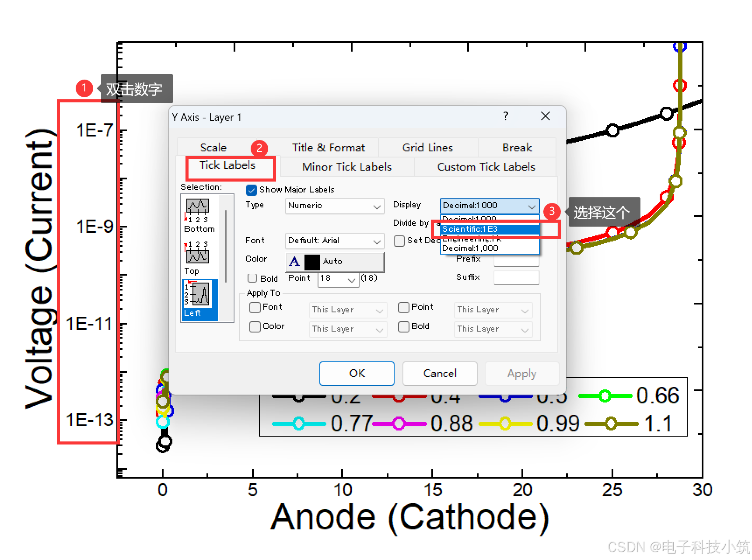Click the 0.77 cyan legend entry
Viewport: 752px width, 560px height.
tap(322, 423)
